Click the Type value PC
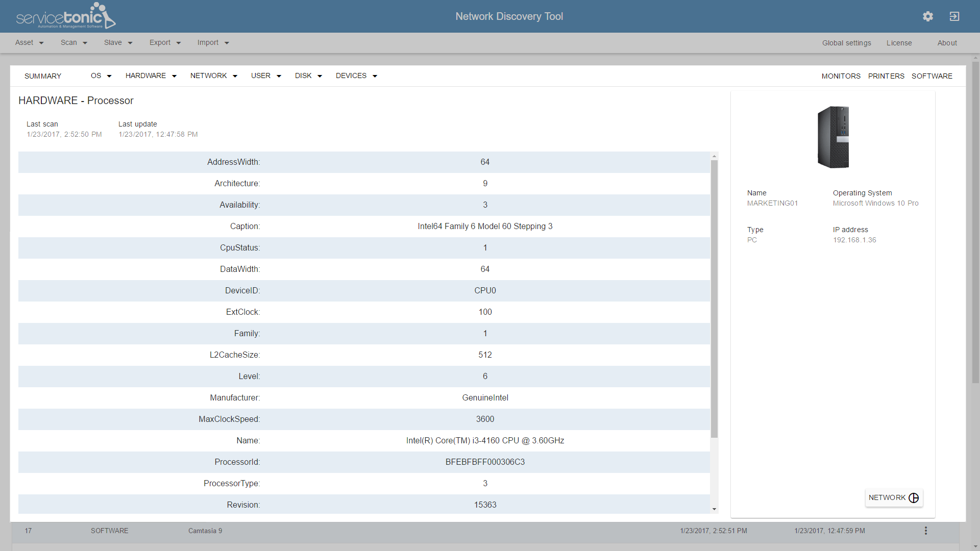This screenshot has width=980, height=551. coord(752,240)
